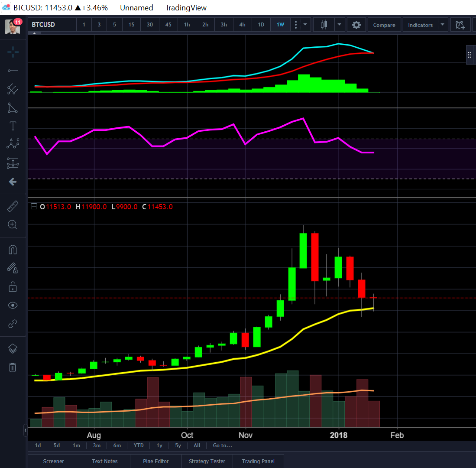Open the prediction and measurement tools
This screenshot has width=476, height=468.
[13, 163]
